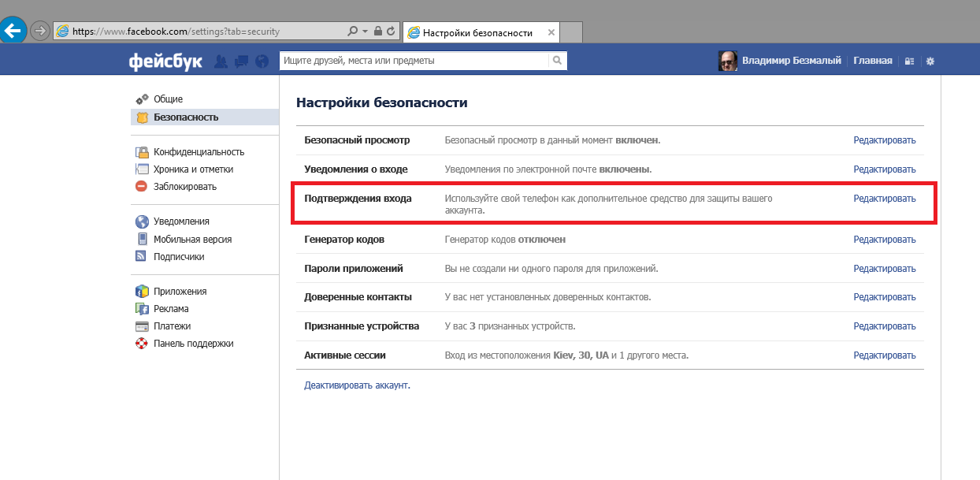Screen dimensions: 980x480
Task: Click the Настройки безопасности page heading
Action: point(381,102)
